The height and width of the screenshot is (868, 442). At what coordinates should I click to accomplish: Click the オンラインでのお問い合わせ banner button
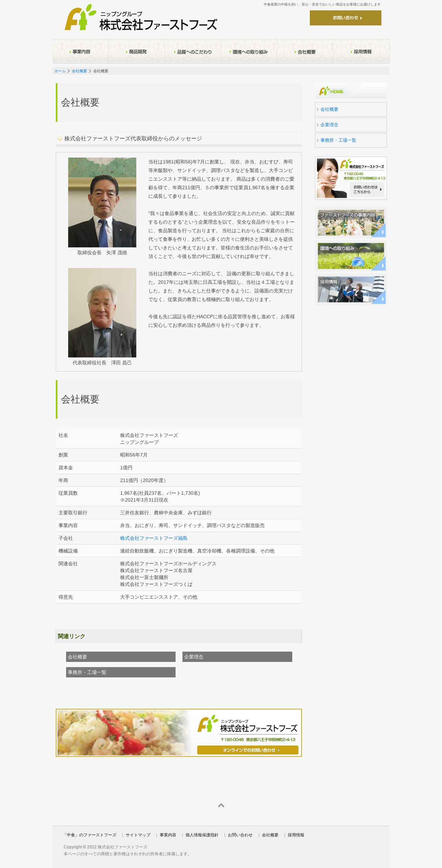248,750
